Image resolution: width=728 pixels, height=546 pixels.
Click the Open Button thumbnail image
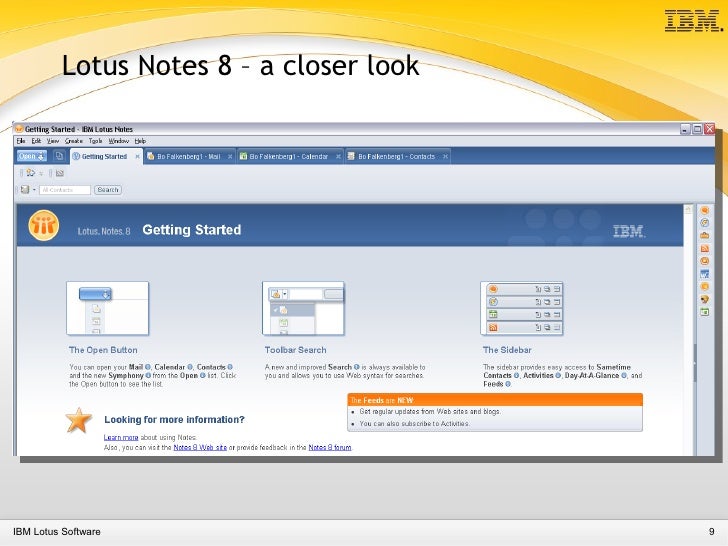107,308
